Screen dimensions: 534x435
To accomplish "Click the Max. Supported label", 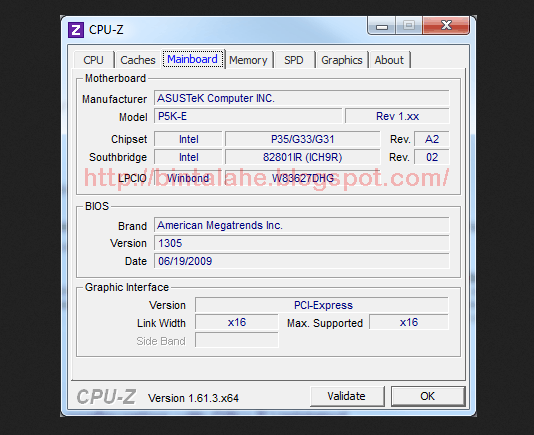I will 325,323.
